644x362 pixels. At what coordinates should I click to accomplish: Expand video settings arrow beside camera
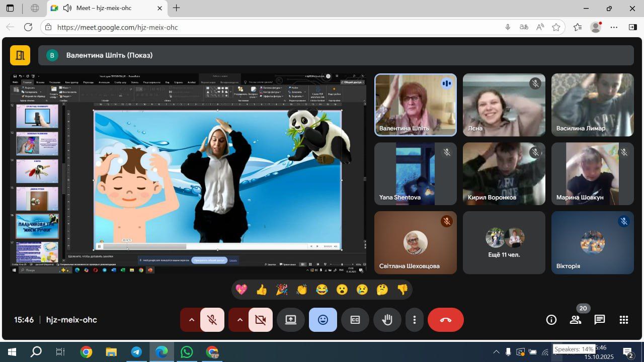click(x=239, y=320)
